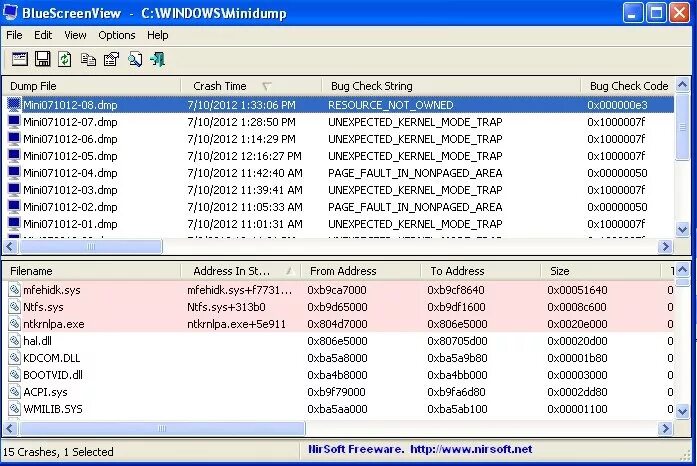The height and width of the screenshot is (466, 697).
Task: Click the driver icon beside ACPI.sys
Action: pyautogui.click(x=15, y=391)
